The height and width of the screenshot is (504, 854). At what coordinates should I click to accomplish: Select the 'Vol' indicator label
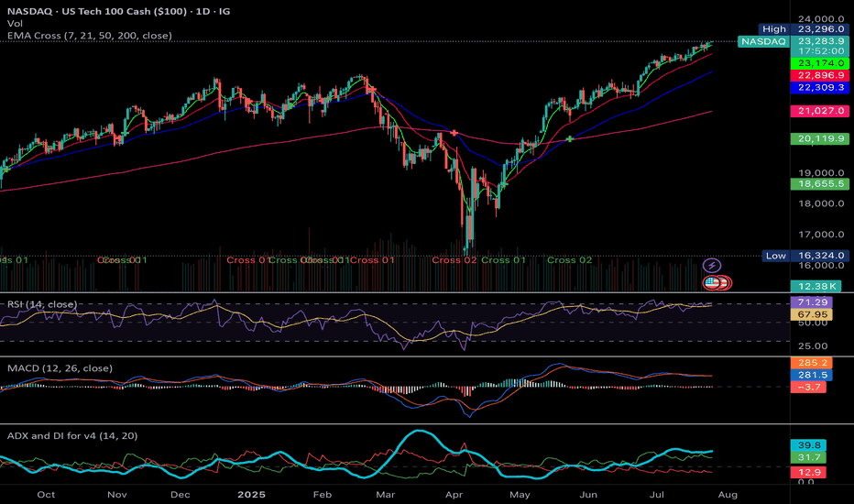[x=16, y=24]
